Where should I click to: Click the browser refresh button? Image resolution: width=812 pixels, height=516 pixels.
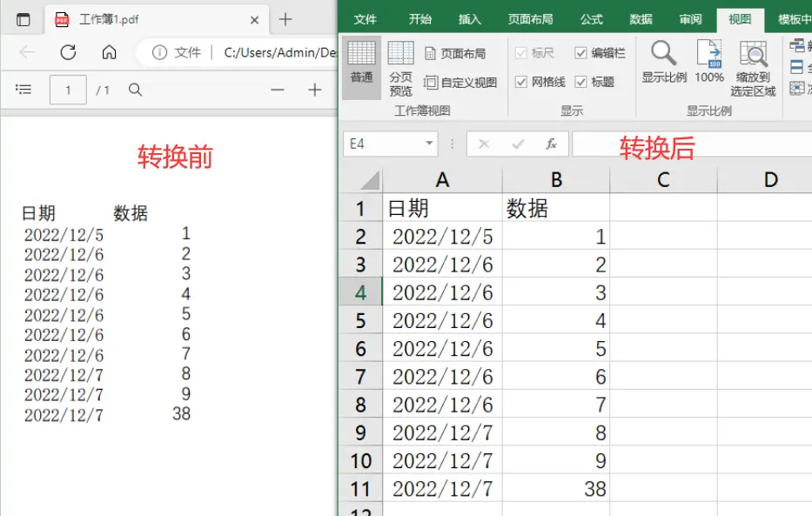point(68,52)
